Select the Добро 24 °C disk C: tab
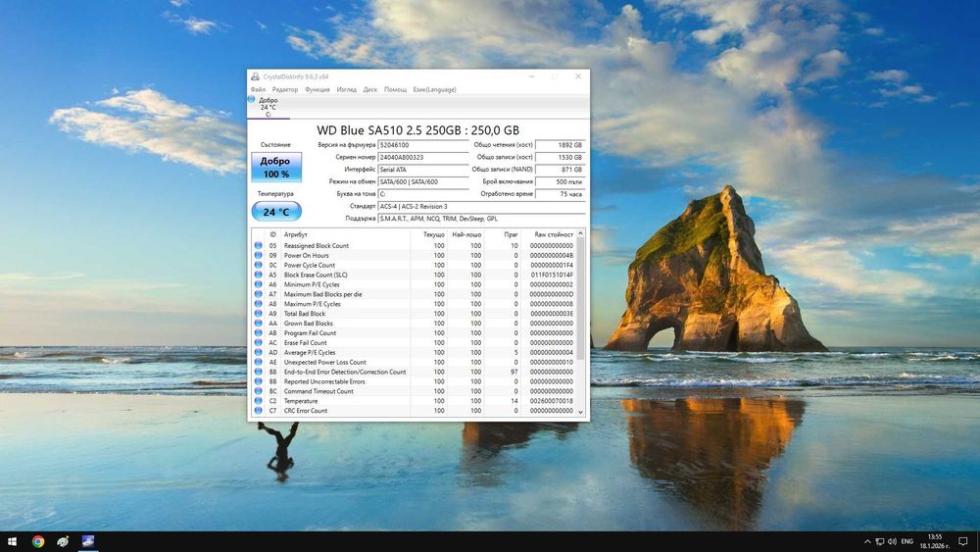Image resolution: width=980 pixels, height=552 pixels. pos(269,107)
